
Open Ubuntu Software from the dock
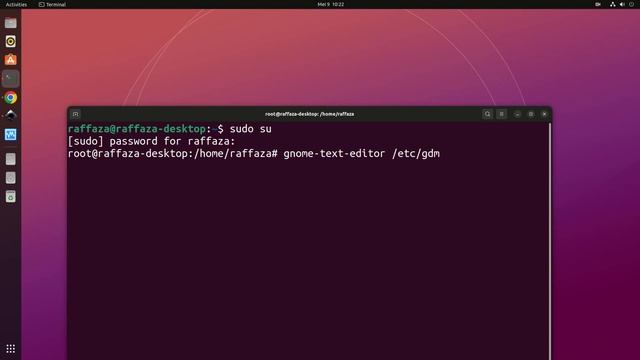tap(11, 60)
